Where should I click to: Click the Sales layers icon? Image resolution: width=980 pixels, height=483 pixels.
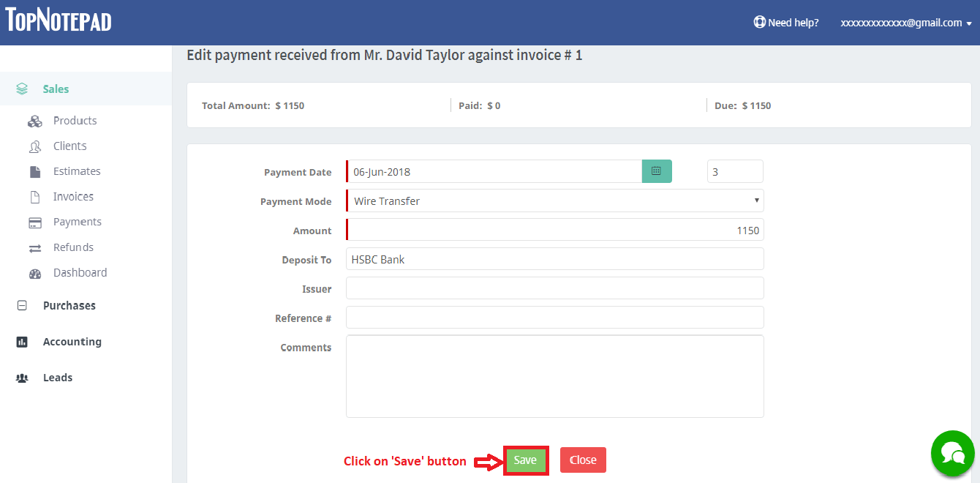[x=22, y=89]
